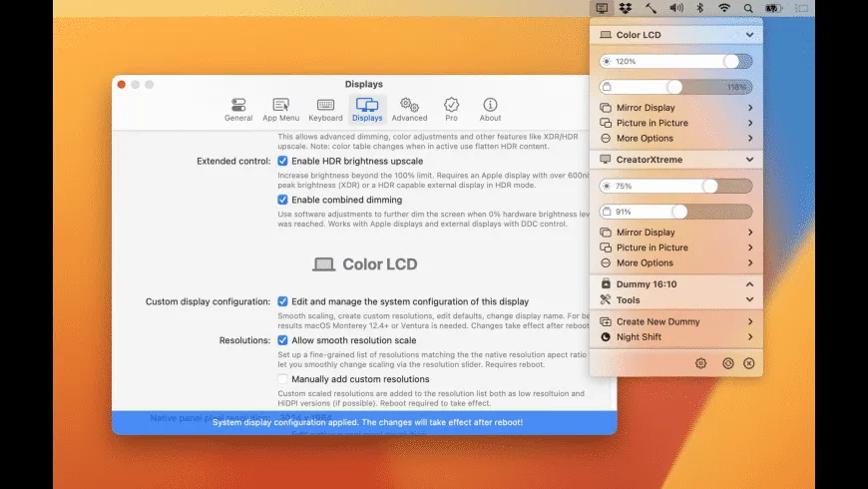Open the About info icon
This screenshot has width=868, height=489.
(491, 109)
